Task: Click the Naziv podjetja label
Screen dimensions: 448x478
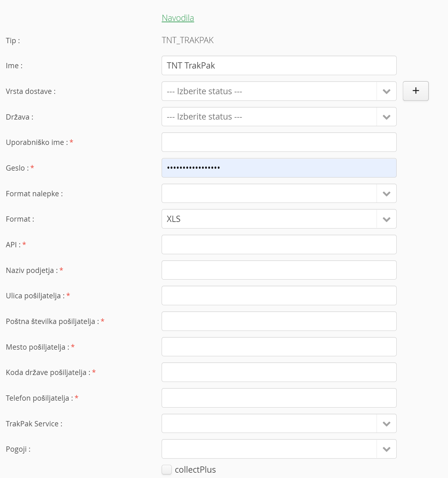Action: pyautogui.click(x=32, y=270)
